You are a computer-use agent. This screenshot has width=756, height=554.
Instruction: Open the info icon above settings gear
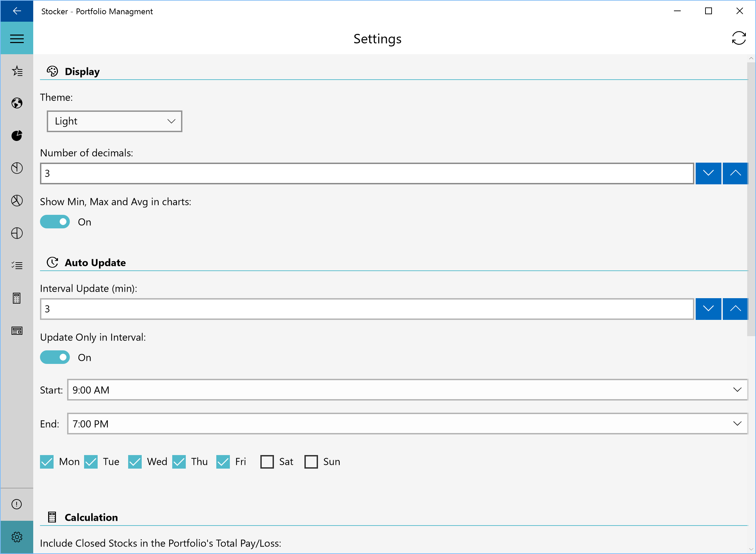click(17, 504)
